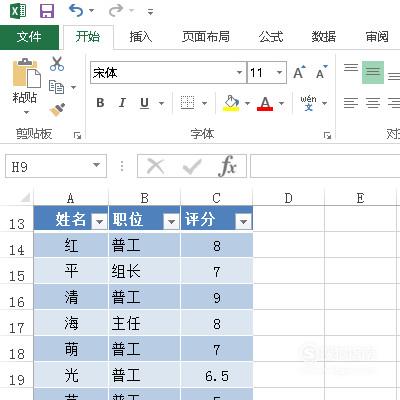Screen dimensions: 400x400
Task: Click inside the formula bar input
Action: (x=325, y=166)
